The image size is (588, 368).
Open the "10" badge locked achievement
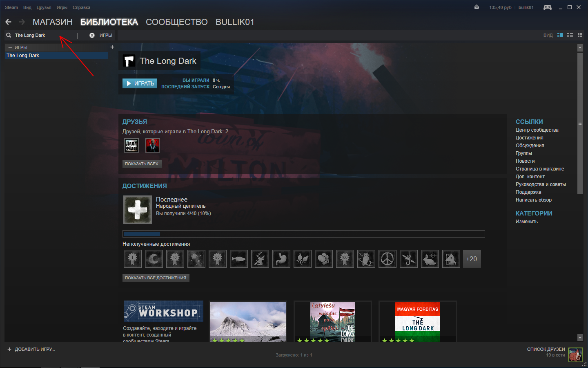coord(175,259)
